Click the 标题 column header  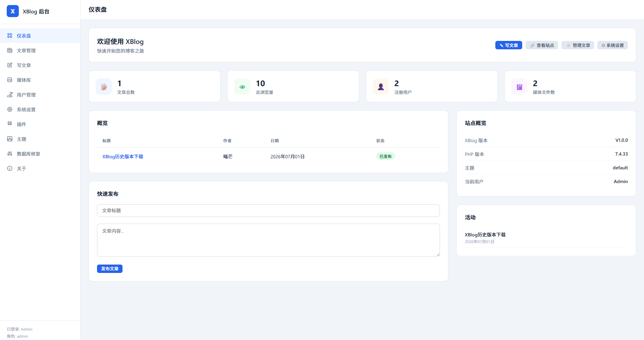[x=107, y=141]
